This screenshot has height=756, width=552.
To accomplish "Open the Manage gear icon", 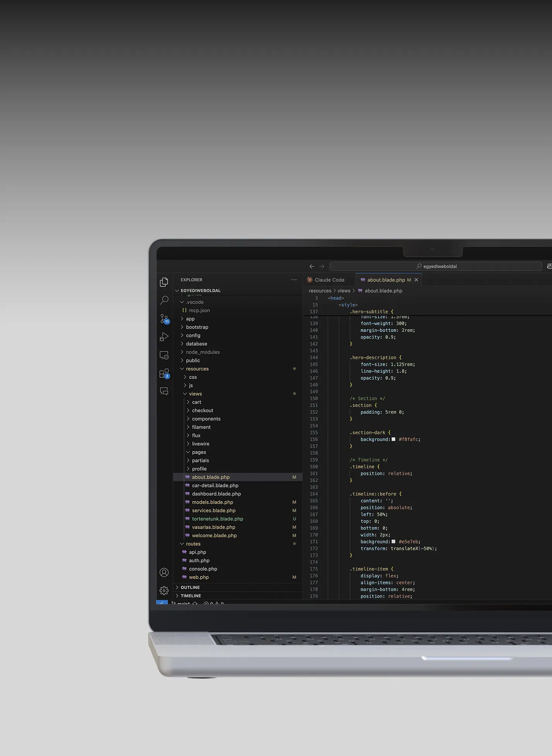I will 164,591.
